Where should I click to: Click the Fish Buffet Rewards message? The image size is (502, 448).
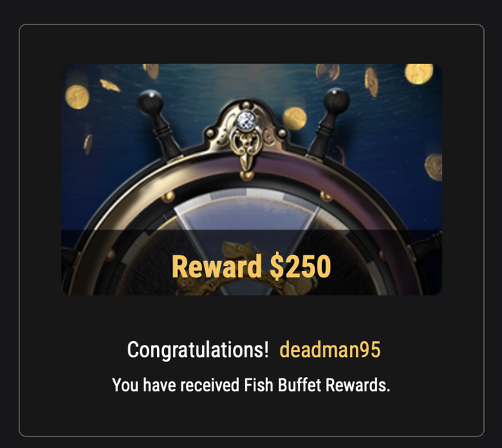[251, 385]
